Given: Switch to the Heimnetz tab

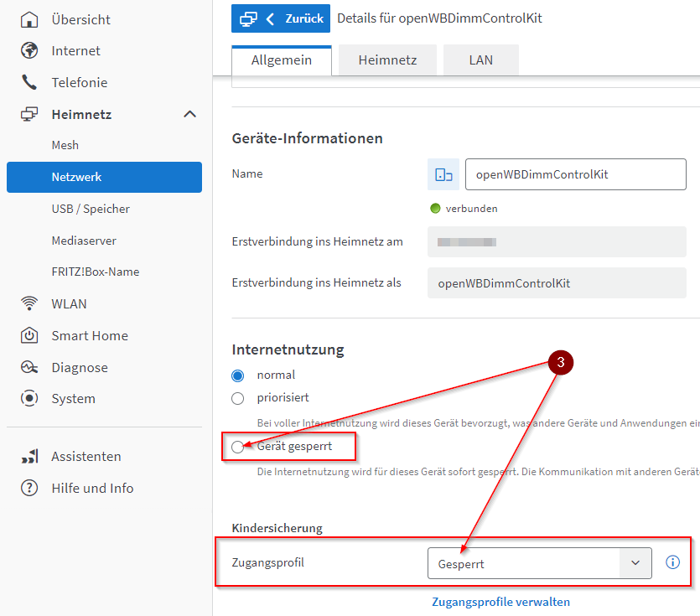Looking at the screenshot, I should (387, 60).
